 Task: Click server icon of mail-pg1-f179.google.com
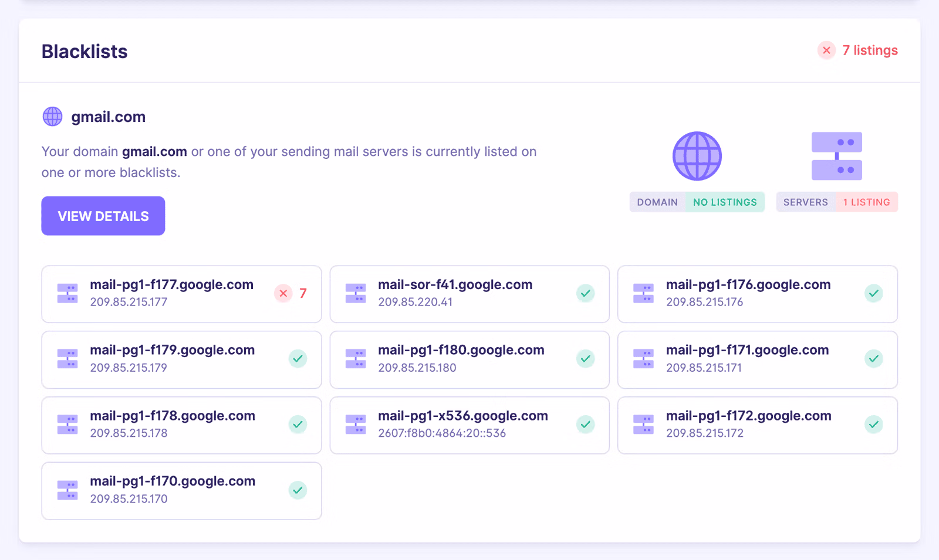click(67, 358)
